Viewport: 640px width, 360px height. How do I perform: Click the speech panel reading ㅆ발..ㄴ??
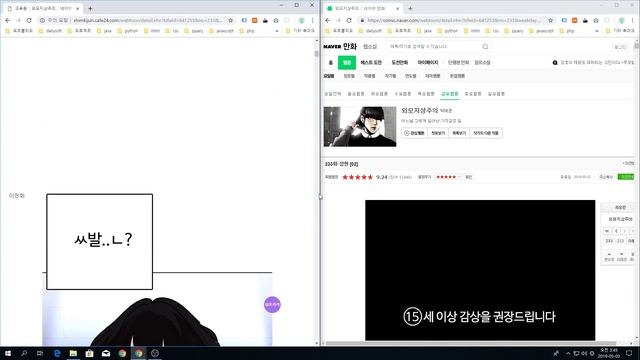[100, 242]
